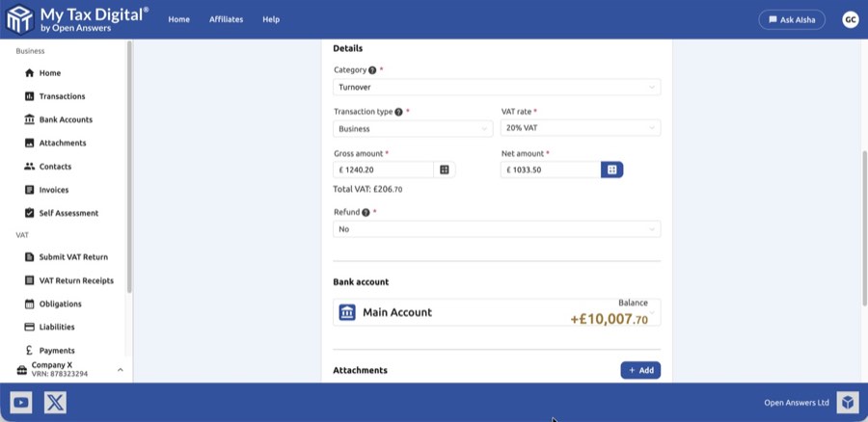Click the Net amount input field
Viewport: 868px width, 422px height.
point(551,170)
